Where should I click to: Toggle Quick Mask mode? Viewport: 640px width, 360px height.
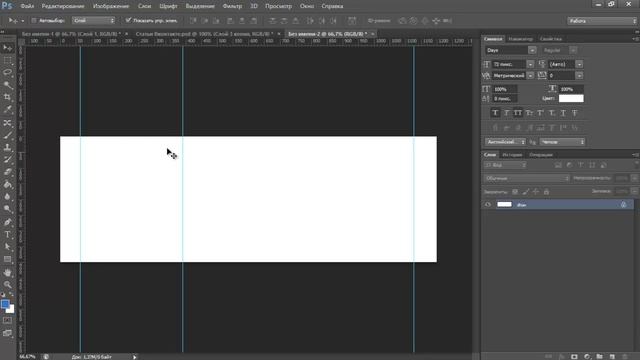[7, 320]
